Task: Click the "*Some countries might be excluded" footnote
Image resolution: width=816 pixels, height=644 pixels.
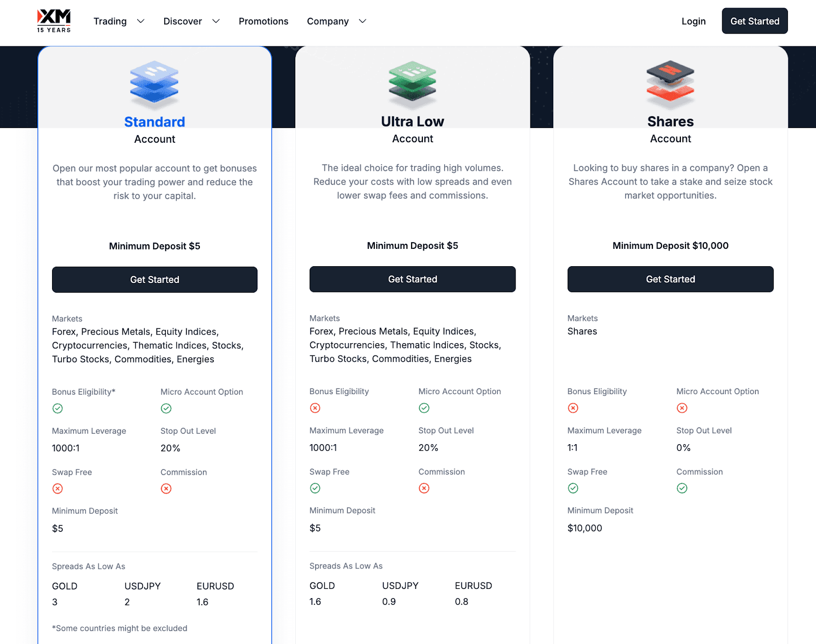Action: [120, 628]
